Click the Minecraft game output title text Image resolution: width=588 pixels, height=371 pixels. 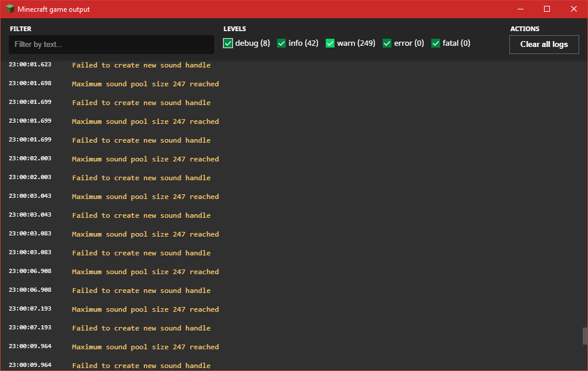coord(53,9)
